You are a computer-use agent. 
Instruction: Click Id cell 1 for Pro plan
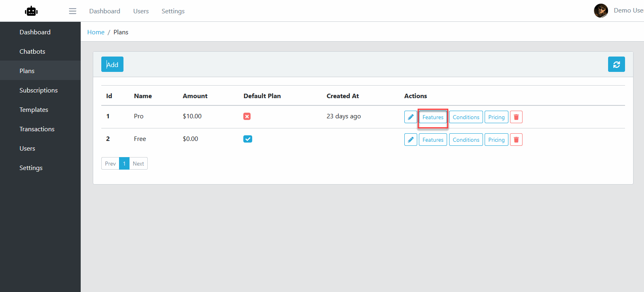point(108,116)
